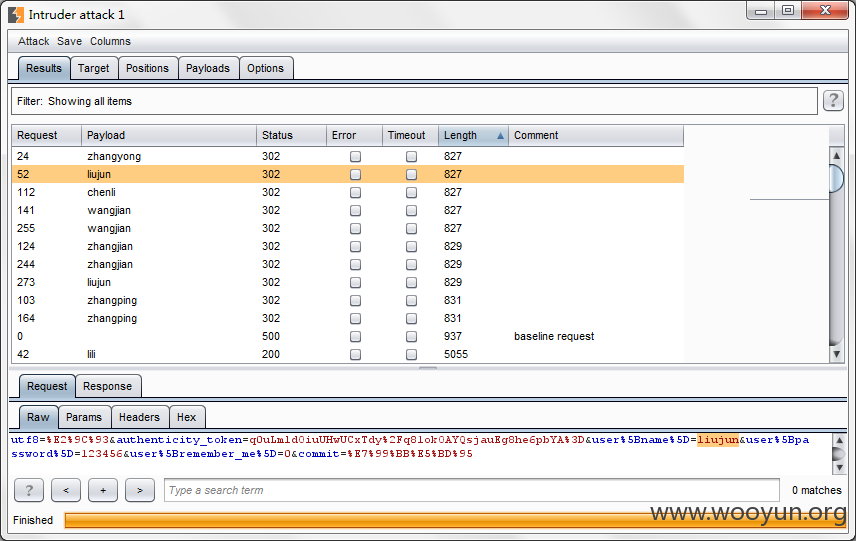Viewport: 856px width, 541px height.
Task: Toggle Error checkbox for liujun row 52
Action: tap(355, 175)
